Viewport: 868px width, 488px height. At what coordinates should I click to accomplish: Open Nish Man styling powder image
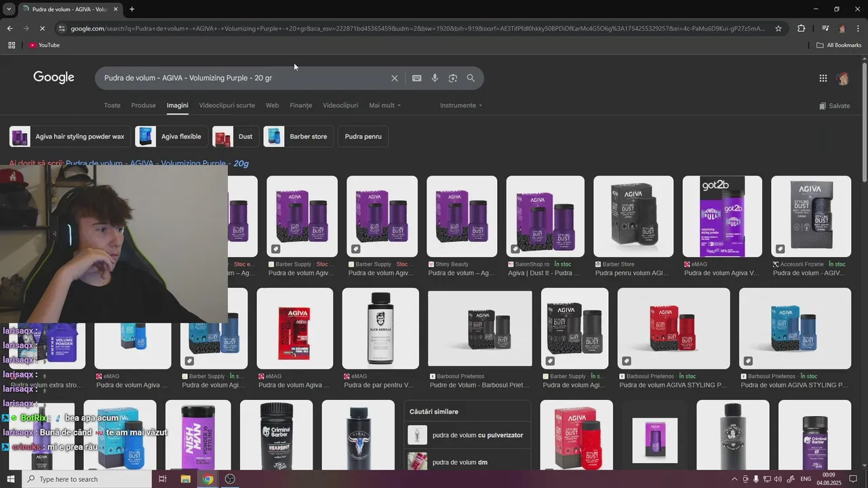pos(198,435)
